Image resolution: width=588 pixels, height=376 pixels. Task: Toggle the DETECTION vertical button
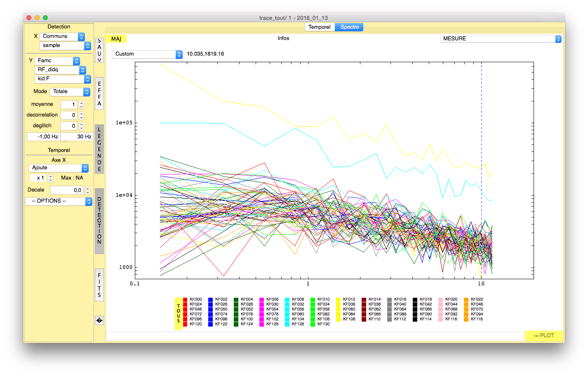(99, 221)
